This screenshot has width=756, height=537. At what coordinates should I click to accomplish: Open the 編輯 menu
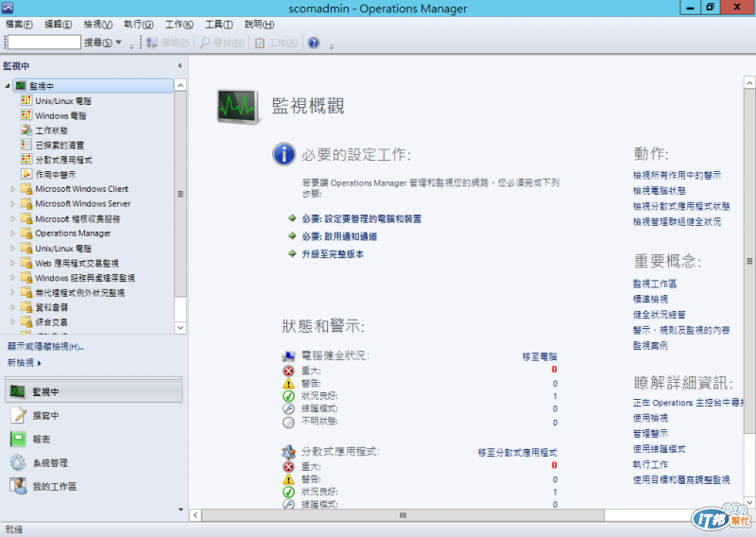pyautogui.click(x=59, y=25)
